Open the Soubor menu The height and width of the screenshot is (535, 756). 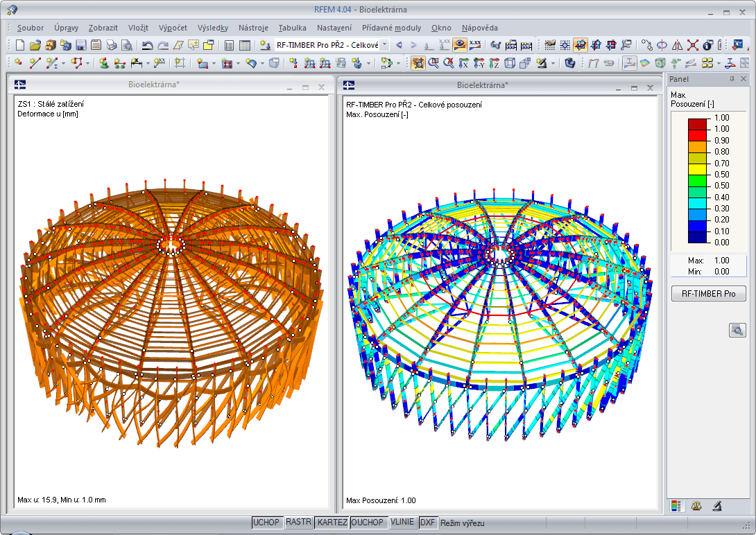(x=31, y=28)
